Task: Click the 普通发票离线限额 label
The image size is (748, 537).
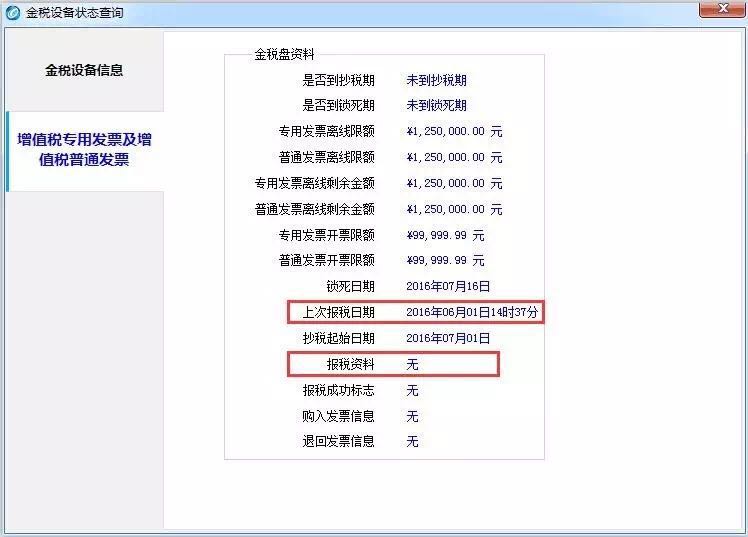Action: click(x=326, y=158)
